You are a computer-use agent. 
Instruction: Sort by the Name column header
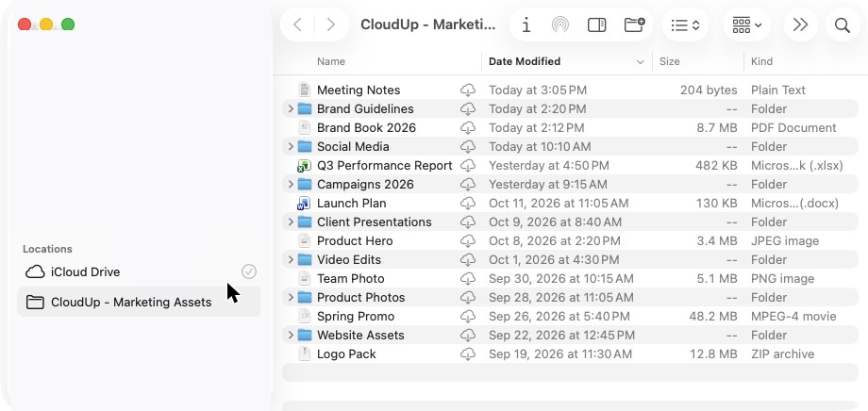pyautogui.click(x=331, y=61)
